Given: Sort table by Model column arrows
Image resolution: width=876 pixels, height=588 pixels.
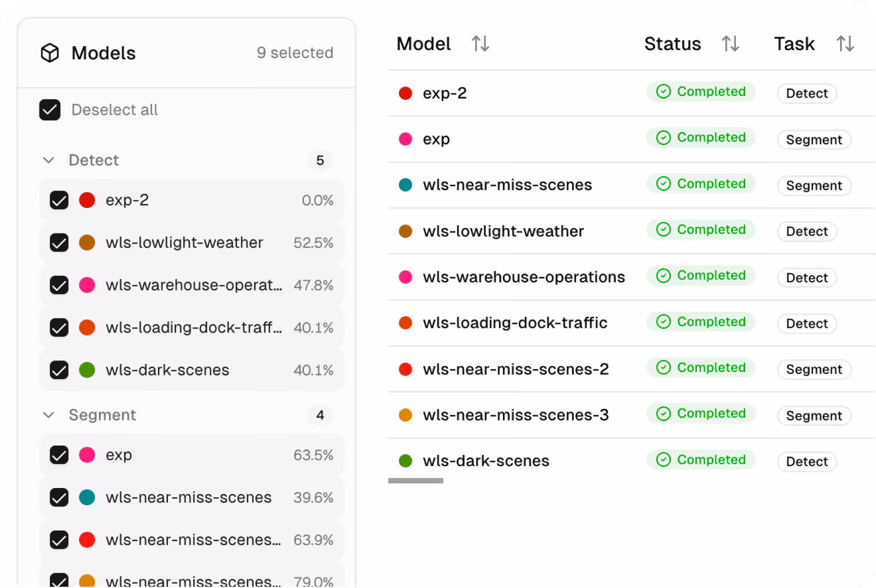Looking at the screenshot, I should 480,43.
